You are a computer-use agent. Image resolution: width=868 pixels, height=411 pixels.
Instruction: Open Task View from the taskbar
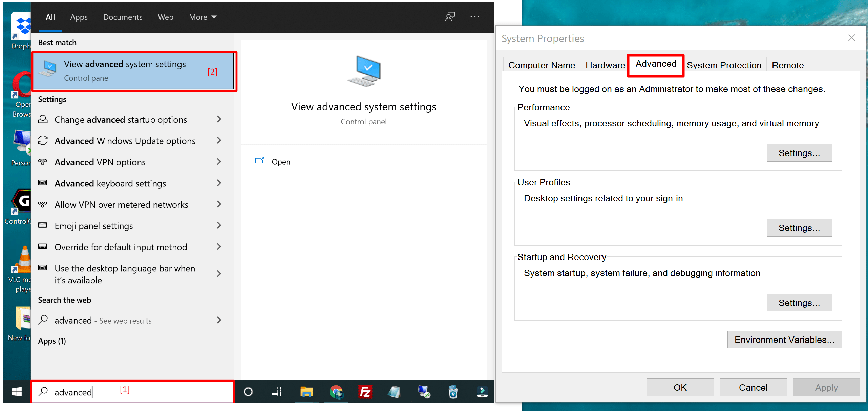click(276, 392)
